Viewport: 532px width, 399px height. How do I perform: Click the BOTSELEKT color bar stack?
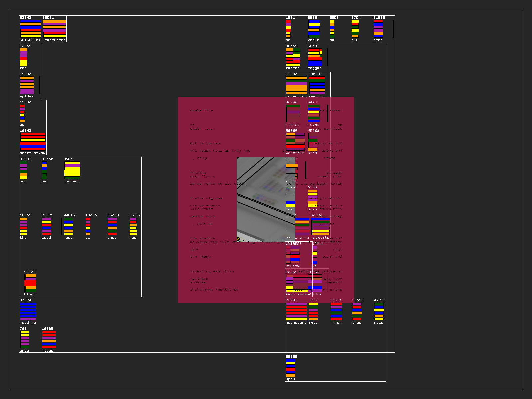pyautogui.click(x=30, y=29)
